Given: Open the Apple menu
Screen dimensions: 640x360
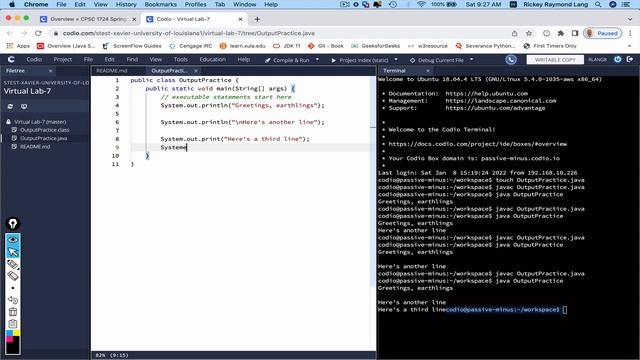Looking at the screenshot, I should tap(12, 4).
